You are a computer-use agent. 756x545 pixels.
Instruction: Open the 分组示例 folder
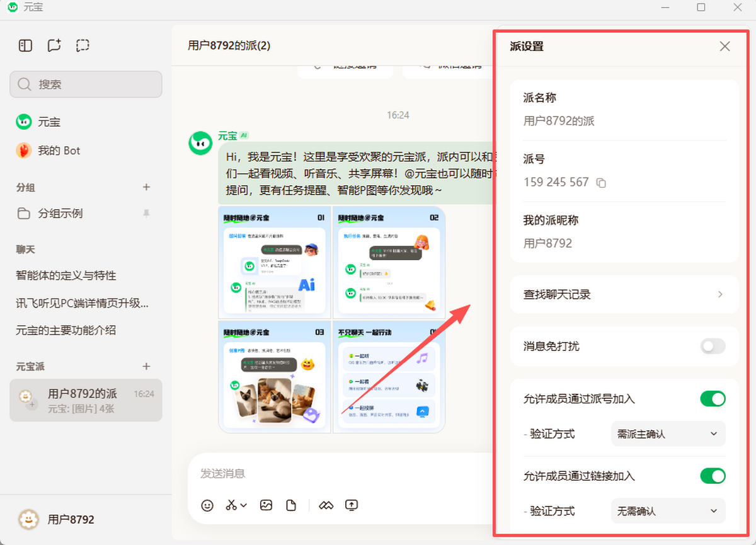60,214
